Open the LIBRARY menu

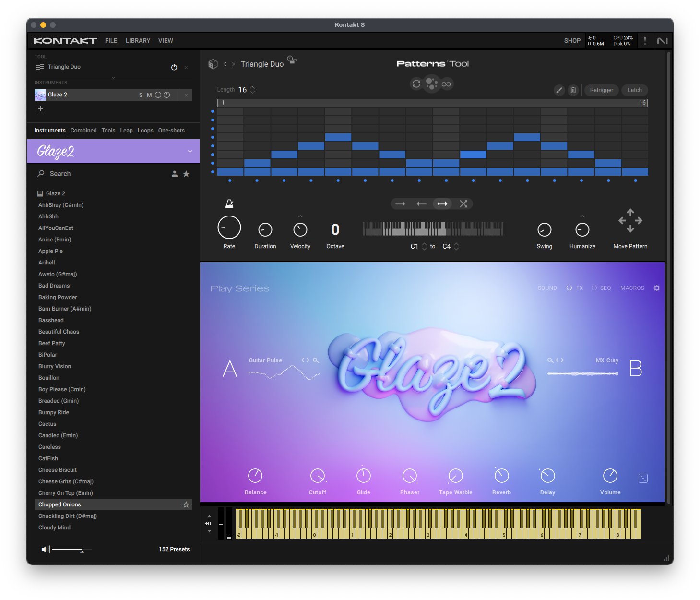[x=138, y=41]
